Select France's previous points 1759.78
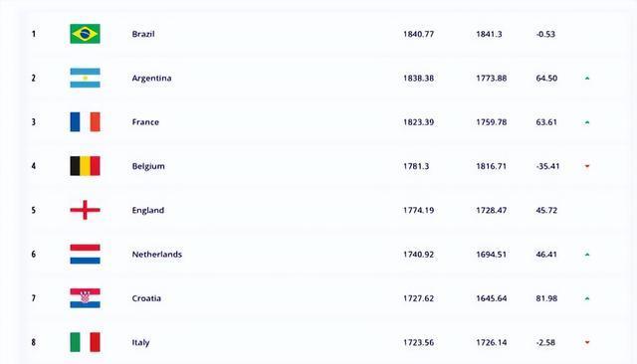The height and width of the screenshot is (364, 637). point(491,121)
